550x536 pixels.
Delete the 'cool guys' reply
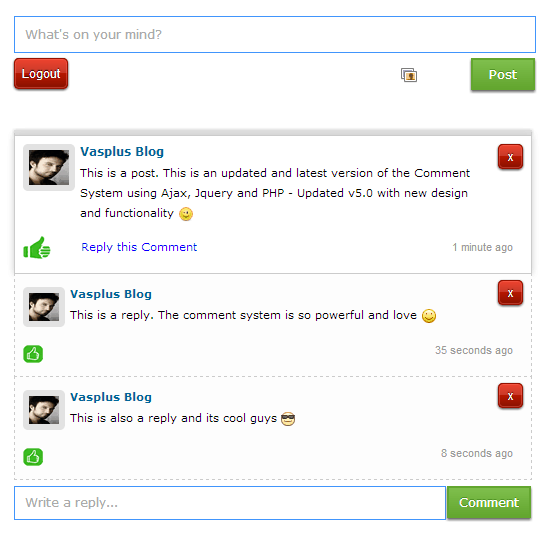[x=510, y=396]
